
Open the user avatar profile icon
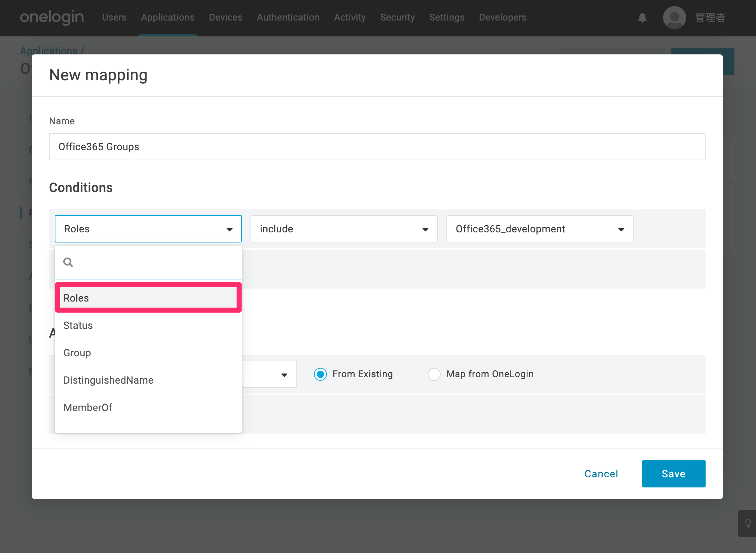coord(674,18)
